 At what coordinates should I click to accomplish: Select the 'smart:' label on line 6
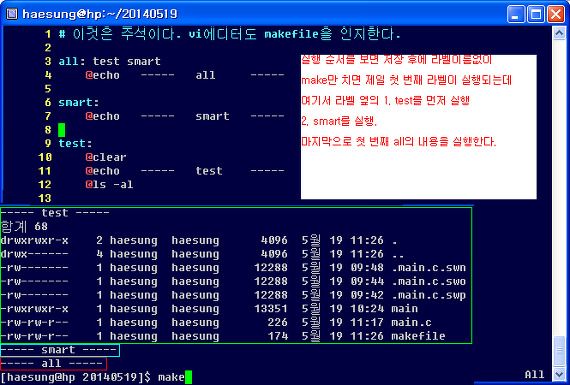click(79, 102)
